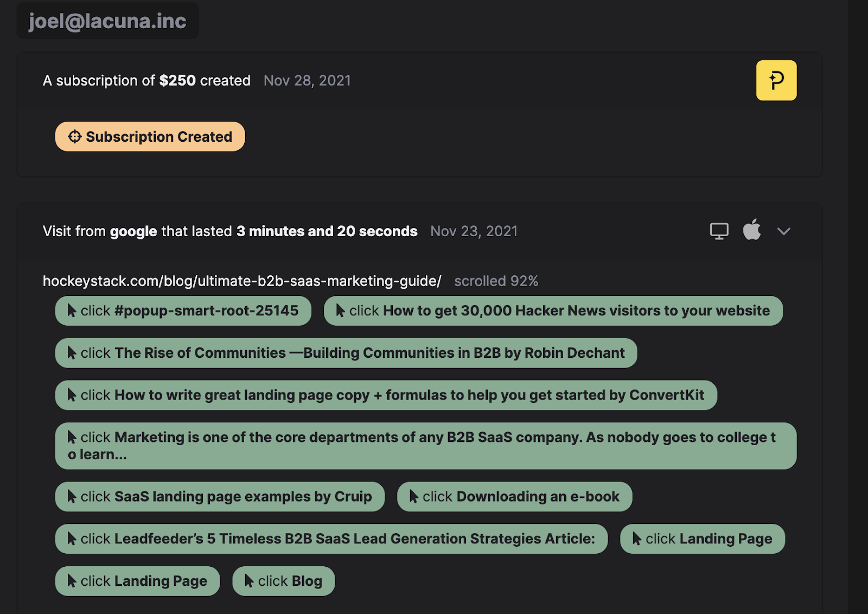Click cursor icon in Rise of Communities tag
Screen dimensions: 868x614
72,353
